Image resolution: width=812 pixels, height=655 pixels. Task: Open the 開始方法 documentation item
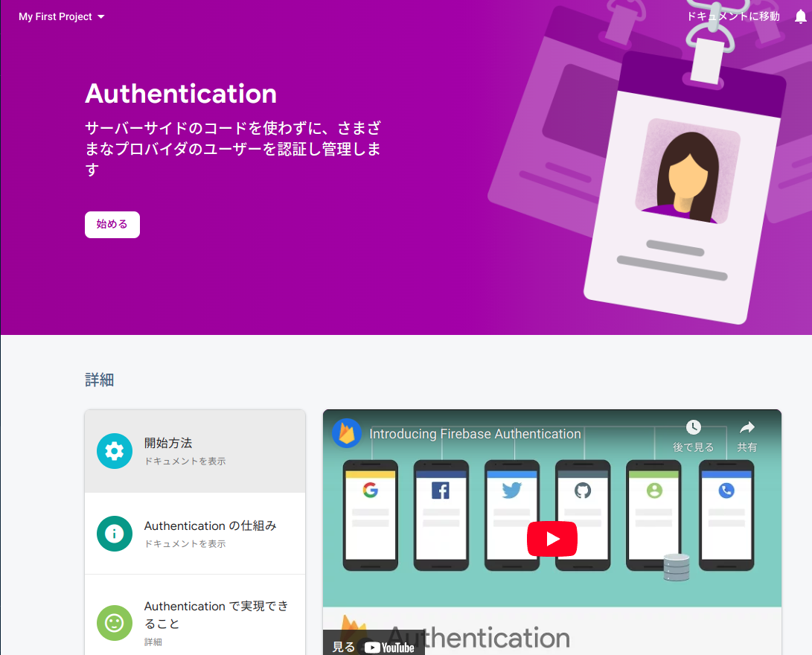195,451
